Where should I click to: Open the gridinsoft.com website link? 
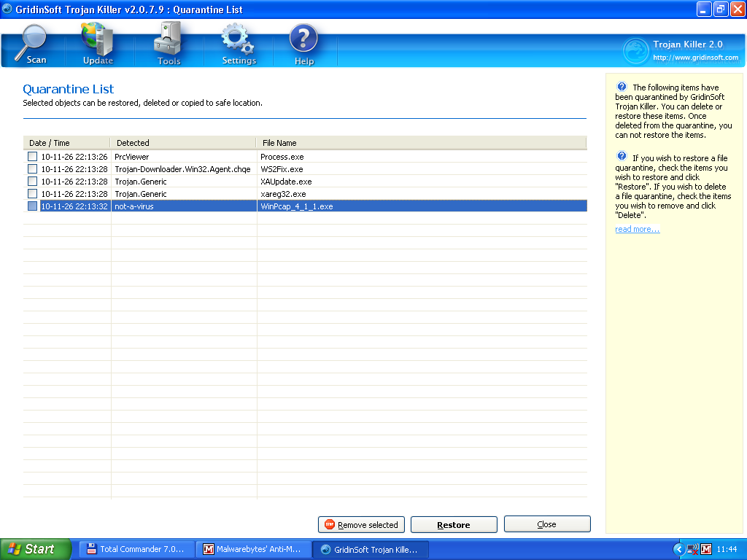point(695,58)
